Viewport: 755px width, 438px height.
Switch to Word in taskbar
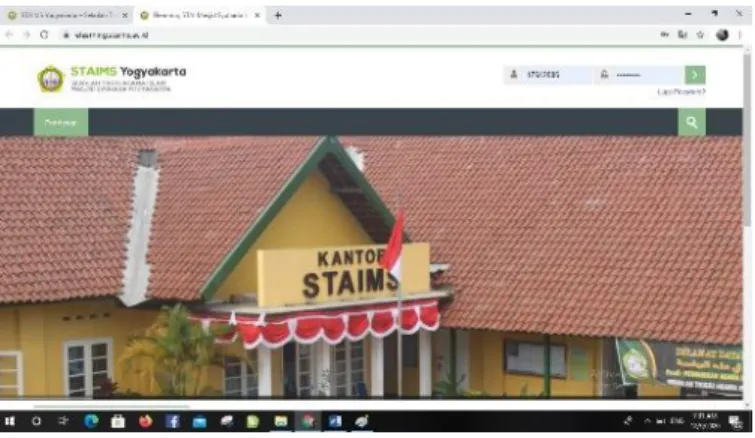335,422
